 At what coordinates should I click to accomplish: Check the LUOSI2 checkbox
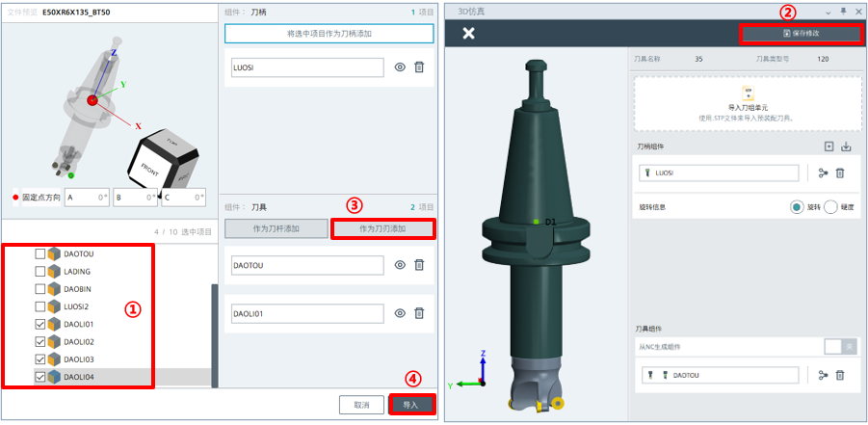click(39, 306)
